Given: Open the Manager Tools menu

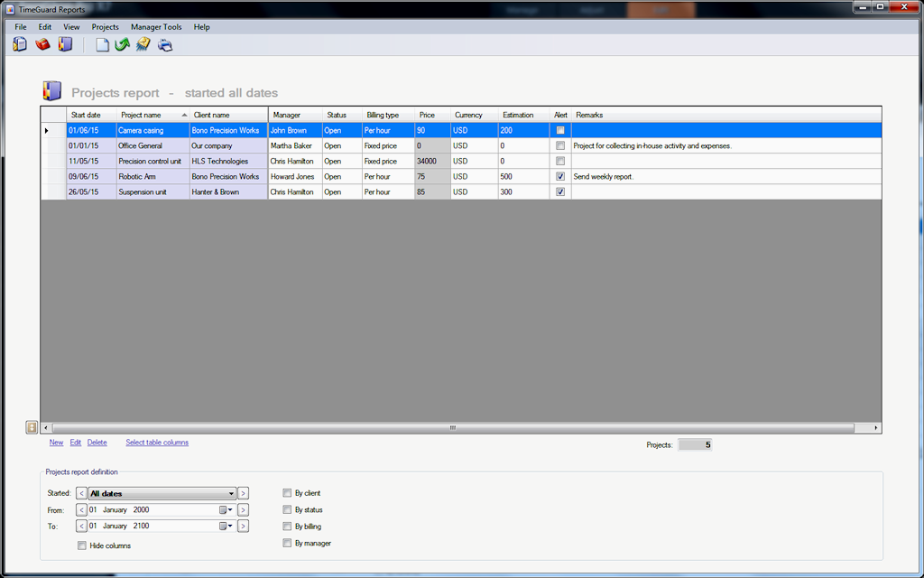Looking at the screenshot, I should coord(156,27).
